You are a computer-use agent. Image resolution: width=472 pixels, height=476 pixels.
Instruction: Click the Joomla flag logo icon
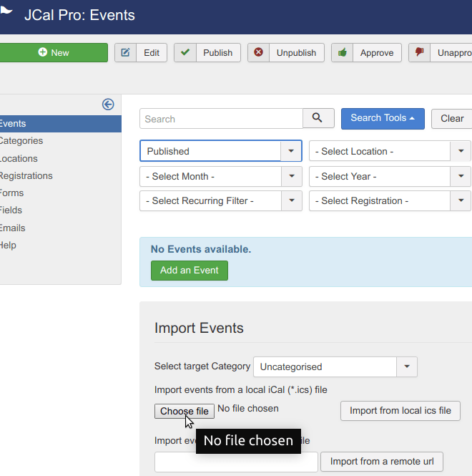(x=6, y=10)
